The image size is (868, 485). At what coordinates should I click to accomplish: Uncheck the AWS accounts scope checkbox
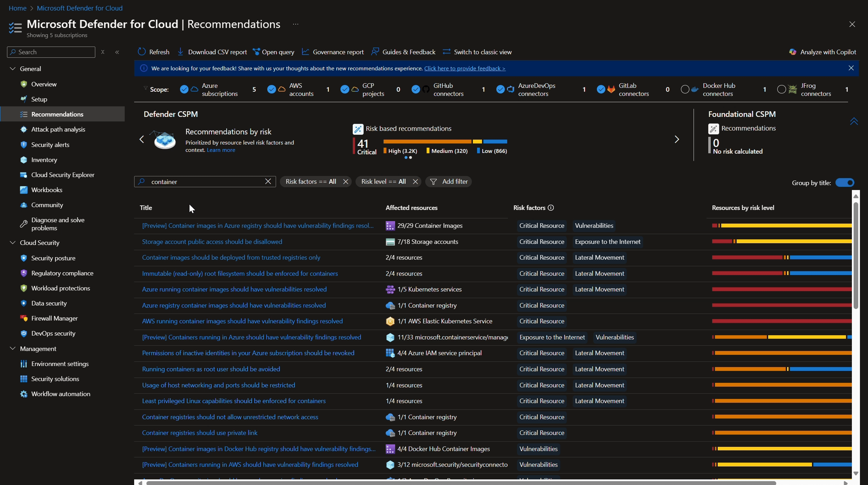coord(271,90)
